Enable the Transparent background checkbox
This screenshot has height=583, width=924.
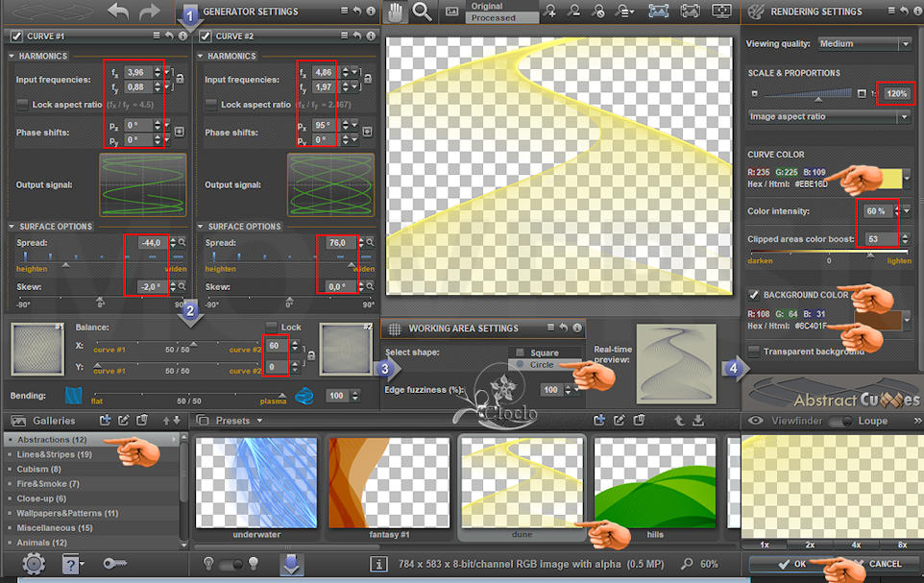pos(755,352)
